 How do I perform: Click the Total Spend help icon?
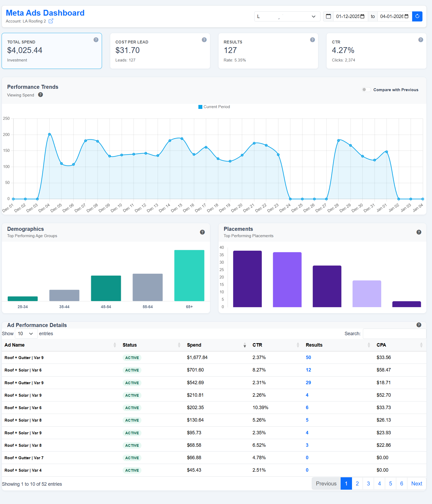pyautogui.click(x=95, y=39)
